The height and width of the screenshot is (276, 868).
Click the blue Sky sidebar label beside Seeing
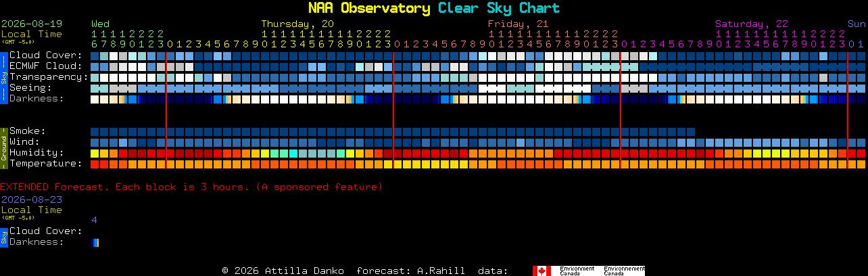3,76
